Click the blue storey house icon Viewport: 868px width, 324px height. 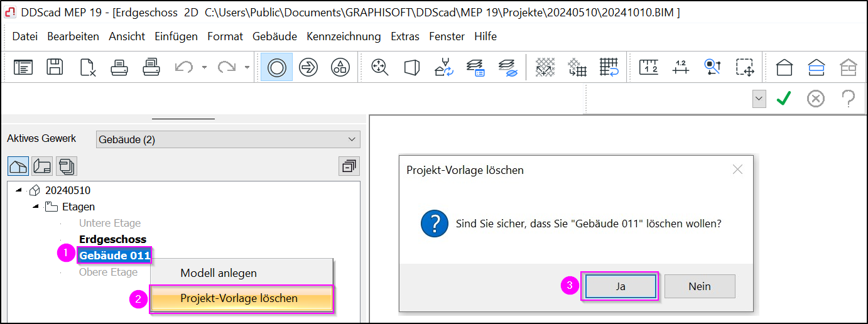[816, 67]
